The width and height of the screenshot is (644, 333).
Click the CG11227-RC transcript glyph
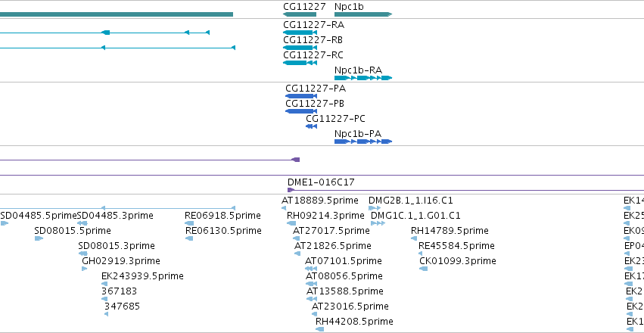[x=300, y=63]
